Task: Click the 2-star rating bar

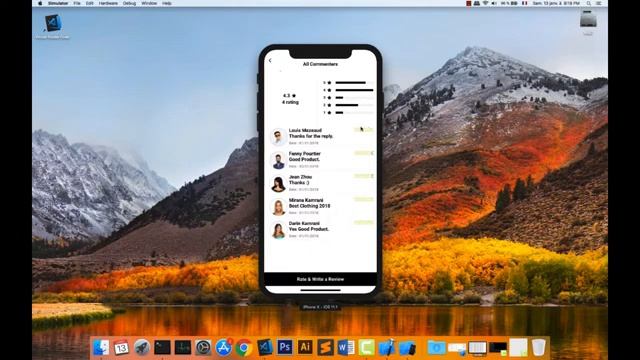Action: pyautogui.click(x=354, y=105)
